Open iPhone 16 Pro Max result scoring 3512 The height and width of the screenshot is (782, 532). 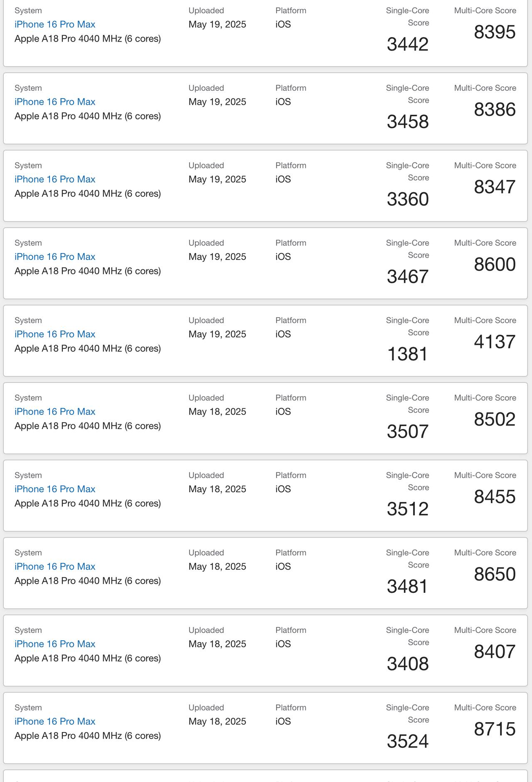[x=55, y=489]
